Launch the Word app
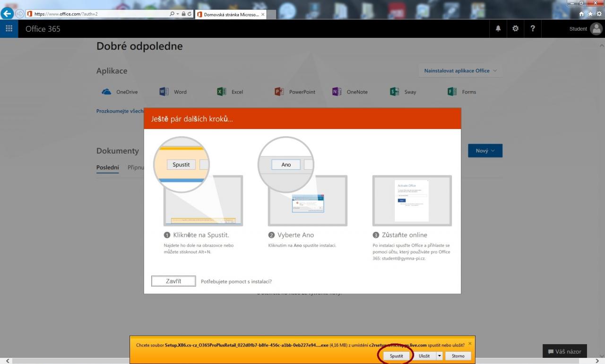605x364 pixels. coord(173,92)
